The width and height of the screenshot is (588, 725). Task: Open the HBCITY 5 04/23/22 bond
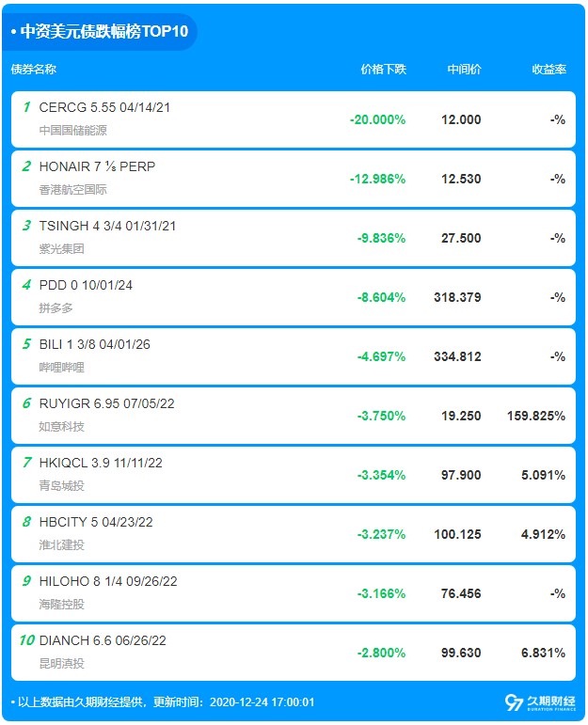click(x=96, y=522)
